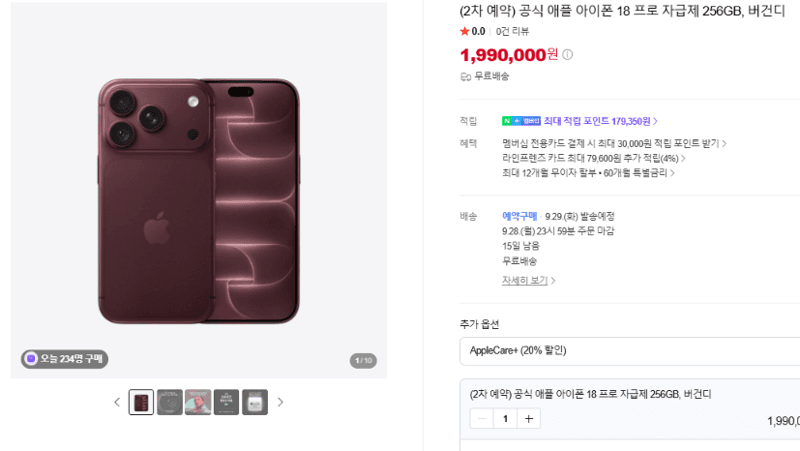This screenshot has width=800, height=451.
Task: Show previous thumbnails with left arrow
Action: (117, 402)
